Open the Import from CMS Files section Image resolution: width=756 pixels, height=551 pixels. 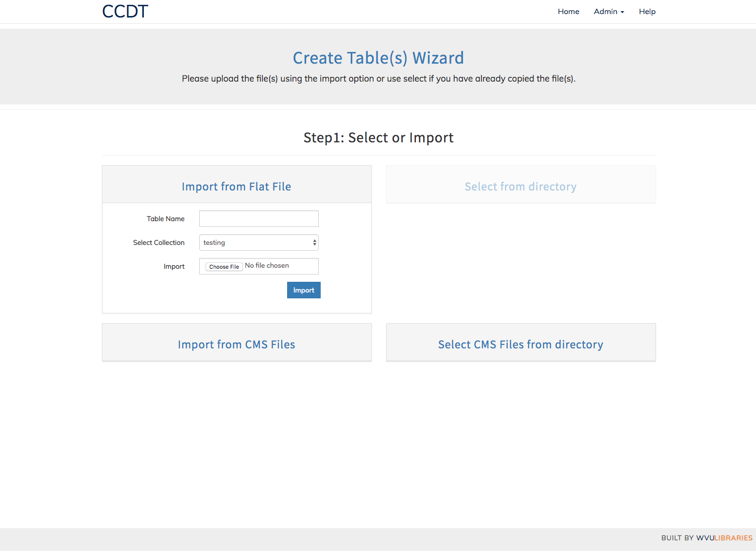pos(236,344)
